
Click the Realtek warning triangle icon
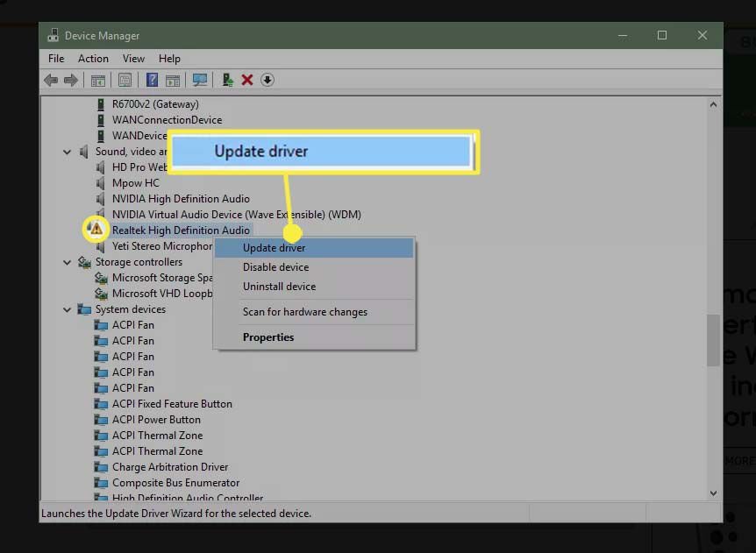[x=96, y=229]
